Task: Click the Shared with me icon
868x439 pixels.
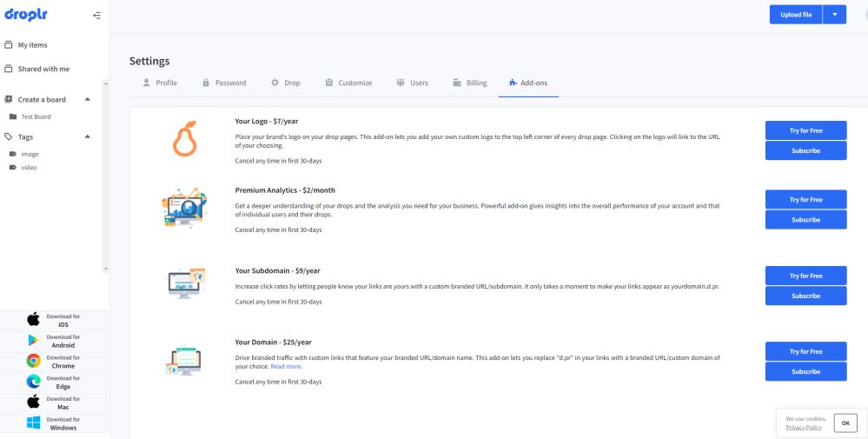Action: [9, 69]
